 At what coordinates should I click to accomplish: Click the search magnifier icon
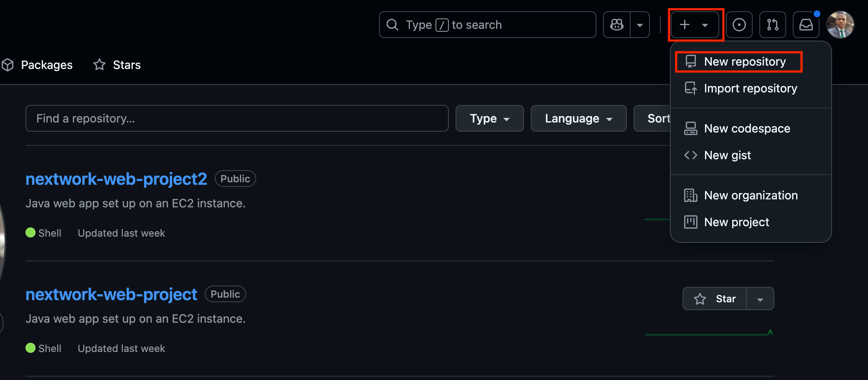pos(392,25)
